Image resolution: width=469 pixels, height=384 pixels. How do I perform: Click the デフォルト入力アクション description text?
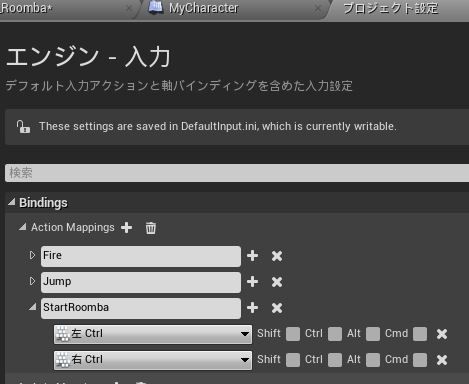tap(179, 86)
